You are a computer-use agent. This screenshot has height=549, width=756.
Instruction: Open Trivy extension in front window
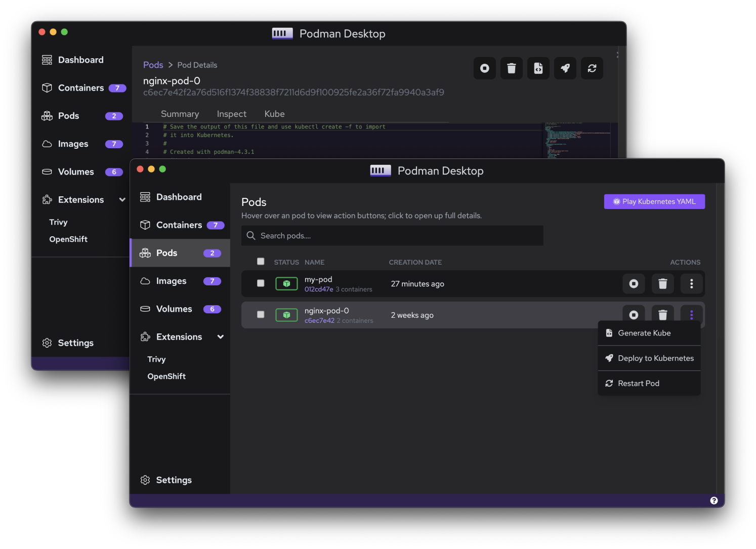[x=156, y=359]
